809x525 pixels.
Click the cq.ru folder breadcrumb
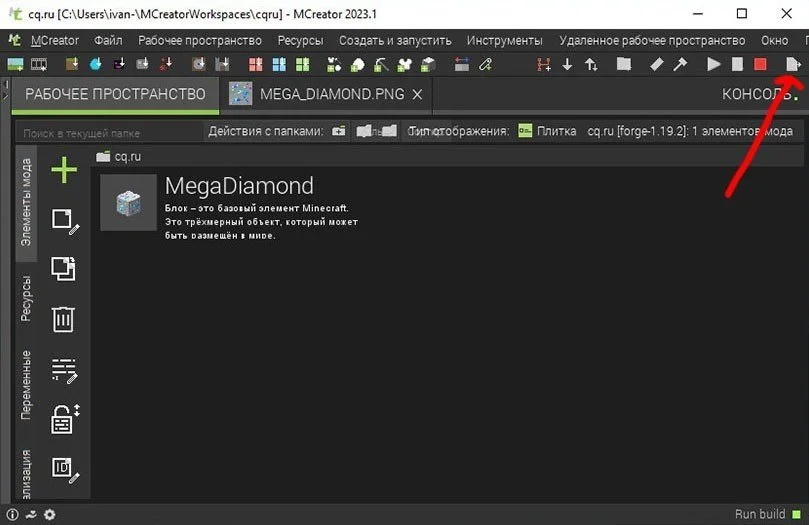pyautogui.click(x=119, y=156)
